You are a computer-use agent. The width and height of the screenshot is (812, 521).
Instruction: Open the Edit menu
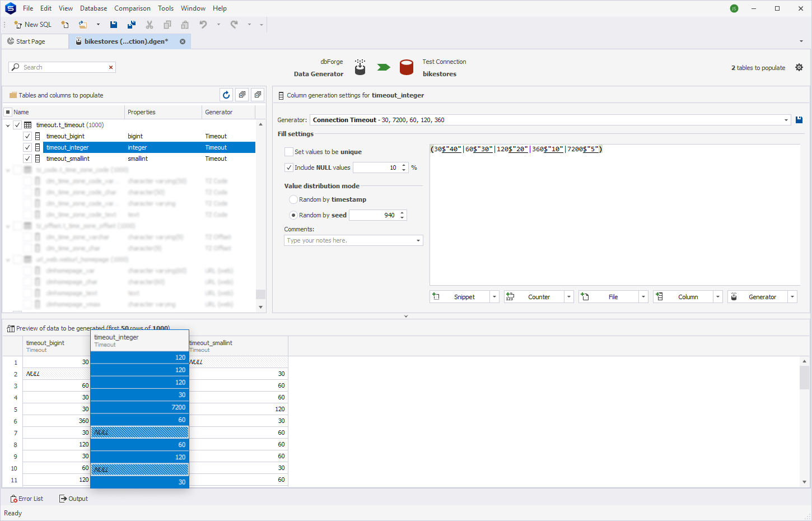point(46,8)
